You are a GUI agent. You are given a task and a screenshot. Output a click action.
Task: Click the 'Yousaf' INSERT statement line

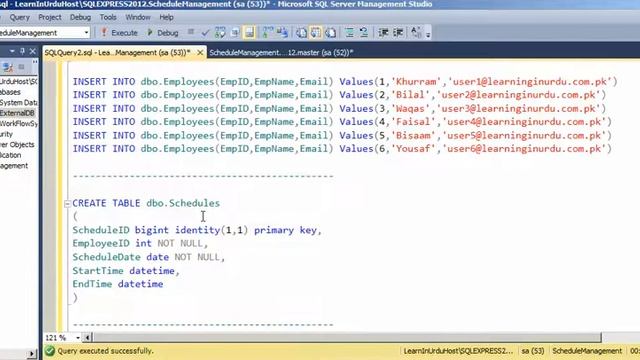342,149
